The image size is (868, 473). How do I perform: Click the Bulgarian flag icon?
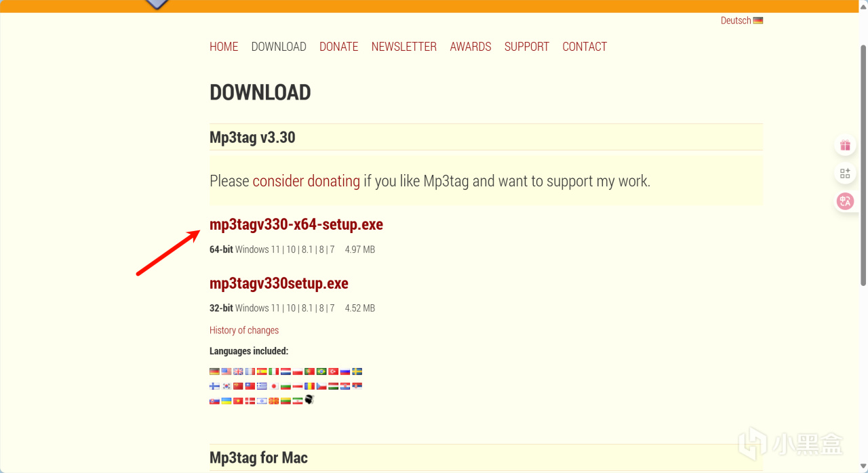pos(285,386)
